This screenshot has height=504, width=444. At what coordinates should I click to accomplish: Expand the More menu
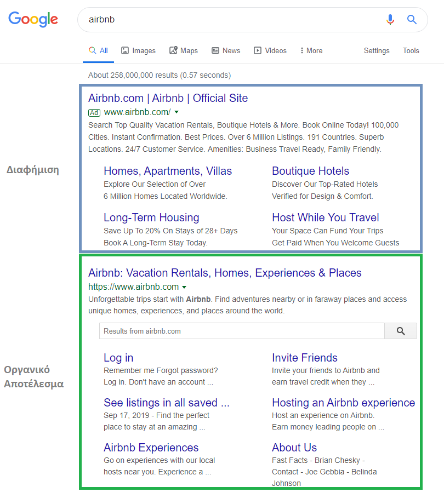[311, 51]
